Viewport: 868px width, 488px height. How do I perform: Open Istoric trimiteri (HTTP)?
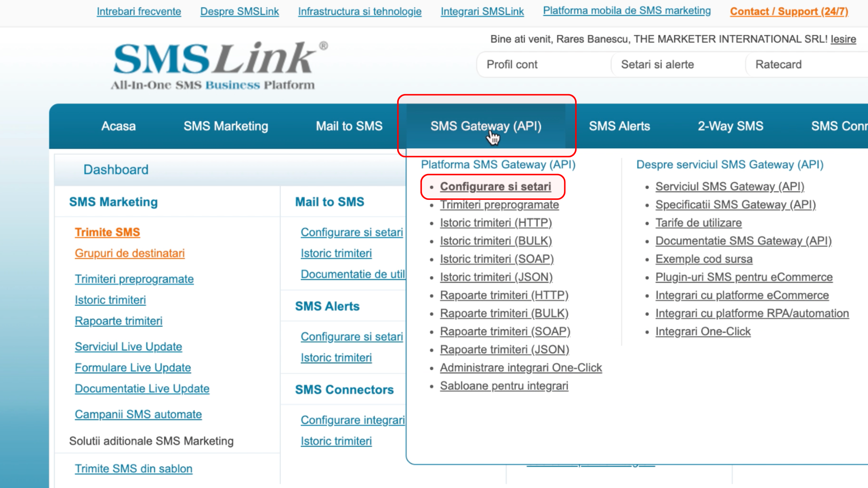click(496, 223)
